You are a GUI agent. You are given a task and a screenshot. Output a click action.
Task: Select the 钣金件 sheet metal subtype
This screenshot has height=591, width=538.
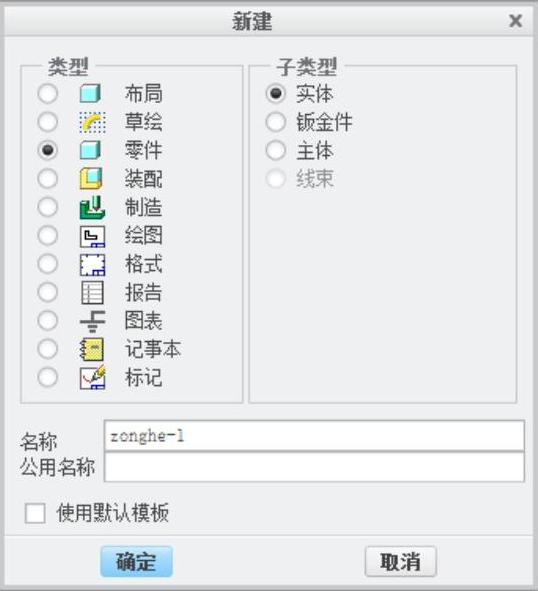(276, 122)
